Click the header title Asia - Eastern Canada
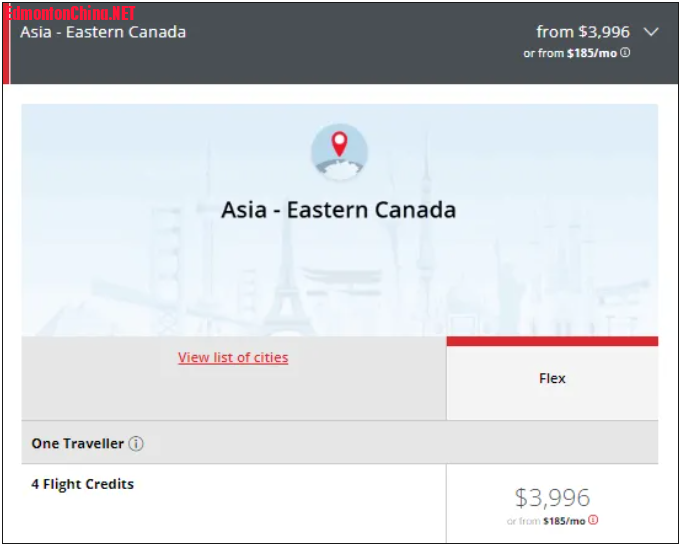This screenshot has height=548, width=683. [103, 32]
